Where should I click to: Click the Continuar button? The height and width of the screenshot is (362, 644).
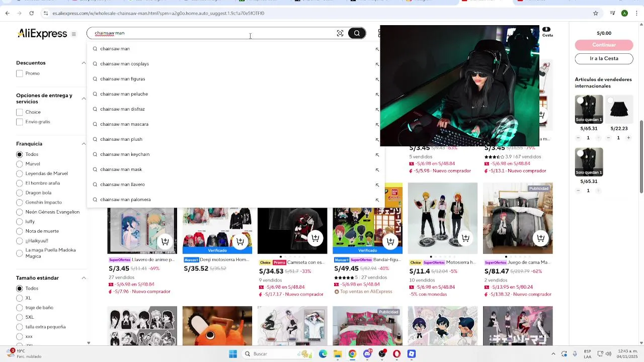pyautogui.click(x=604, y=45)
